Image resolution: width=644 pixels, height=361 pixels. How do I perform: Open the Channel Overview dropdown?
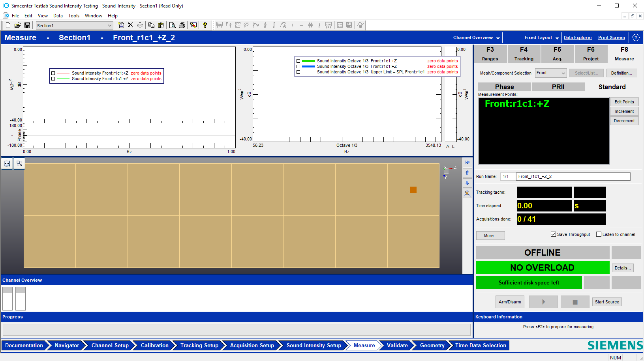(x=477, y=38)
